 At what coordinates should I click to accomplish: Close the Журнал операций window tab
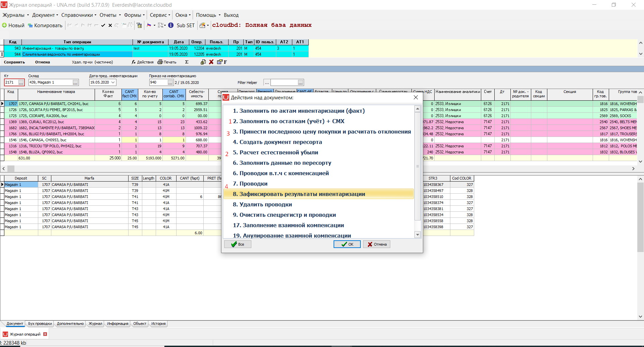pyautogui.click(x=45, y=334)
